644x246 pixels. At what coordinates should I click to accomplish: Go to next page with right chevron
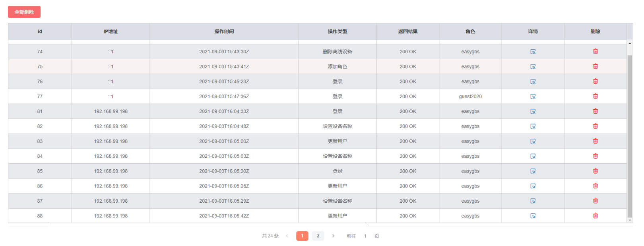[333, 236]
